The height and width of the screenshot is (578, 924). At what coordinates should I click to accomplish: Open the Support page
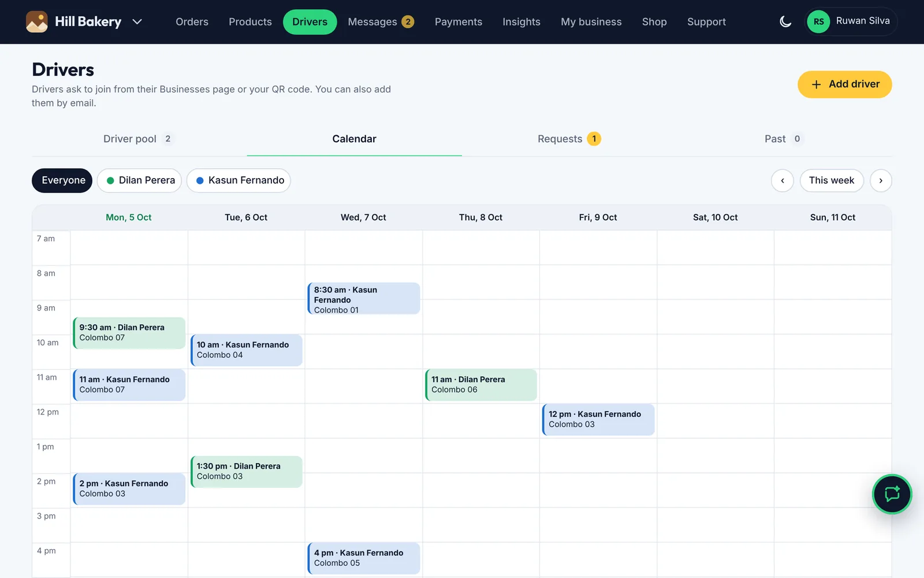click(x=706, y=22)
